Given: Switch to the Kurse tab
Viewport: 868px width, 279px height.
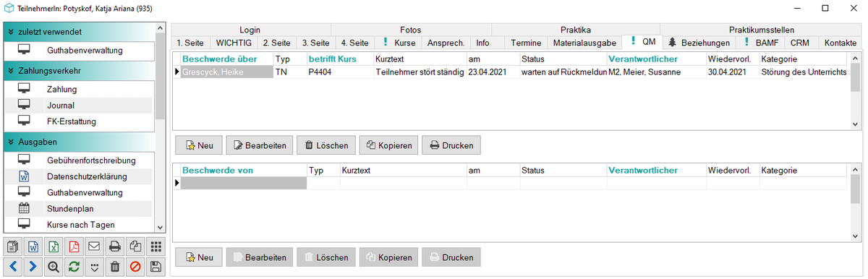Looking at the screenshot, I should point(399,43).
